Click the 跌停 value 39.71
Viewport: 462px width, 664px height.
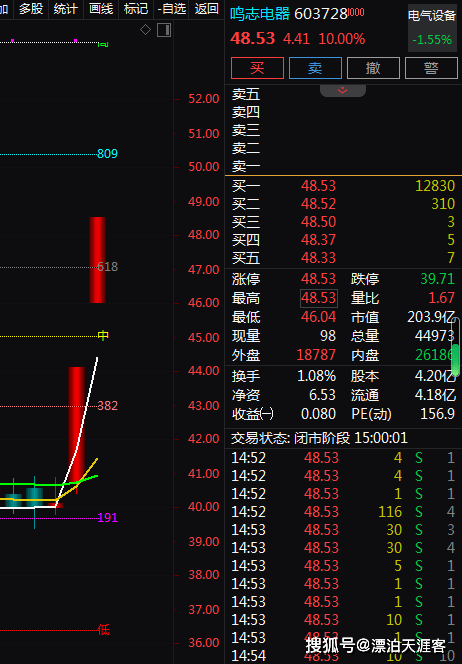pyautogui.click(x=437, y=279)
